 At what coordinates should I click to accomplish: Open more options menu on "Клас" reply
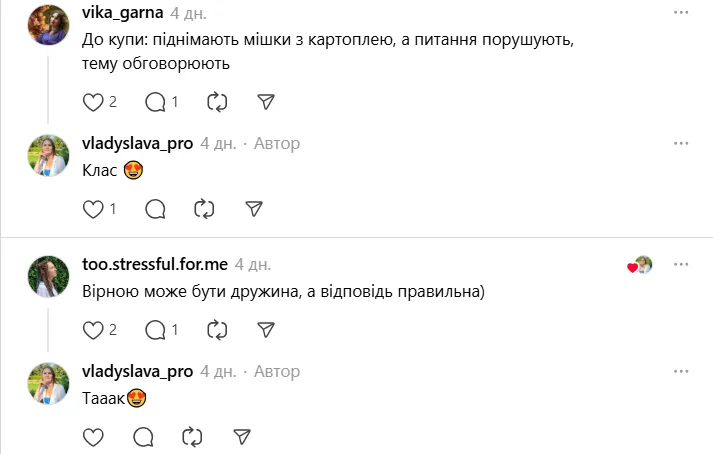[681, 143]
